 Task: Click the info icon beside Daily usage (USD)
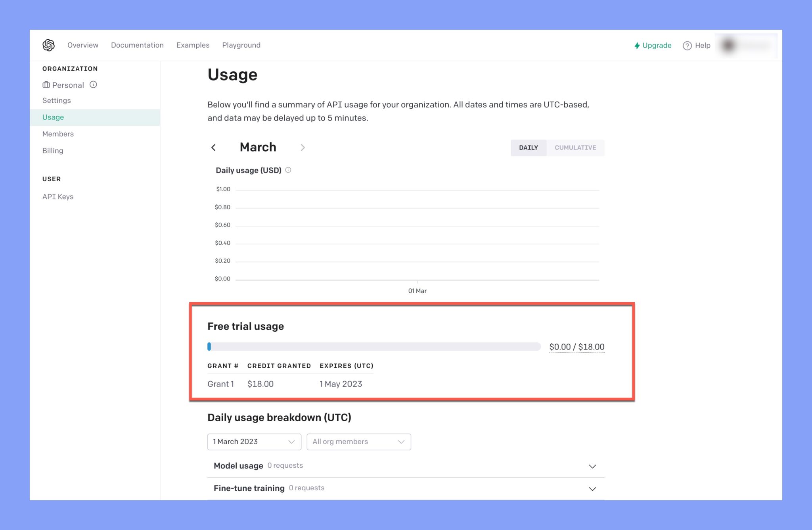pyautogui.click(x=288, y=170)
